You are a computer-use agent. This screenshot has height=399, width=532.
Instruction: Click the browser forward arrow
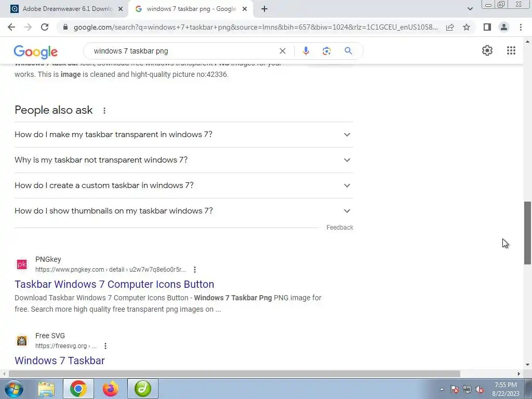click(x=28, y=27)
